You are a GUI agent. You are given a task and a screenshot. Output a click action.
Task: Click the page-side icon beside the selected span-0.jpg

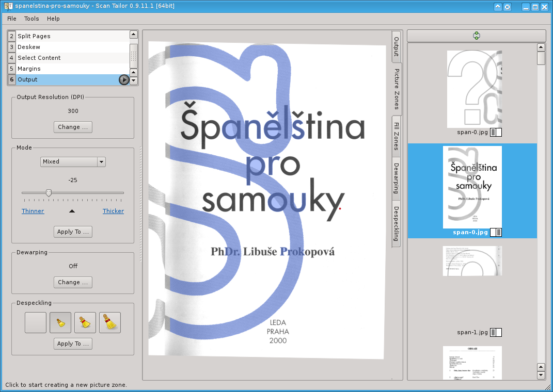[496, 233]
